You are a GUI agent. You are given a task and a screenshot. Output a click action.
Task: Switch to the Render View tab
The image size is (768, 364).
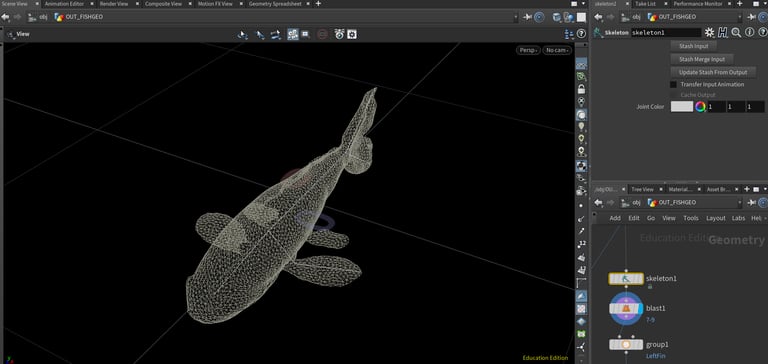114,3
